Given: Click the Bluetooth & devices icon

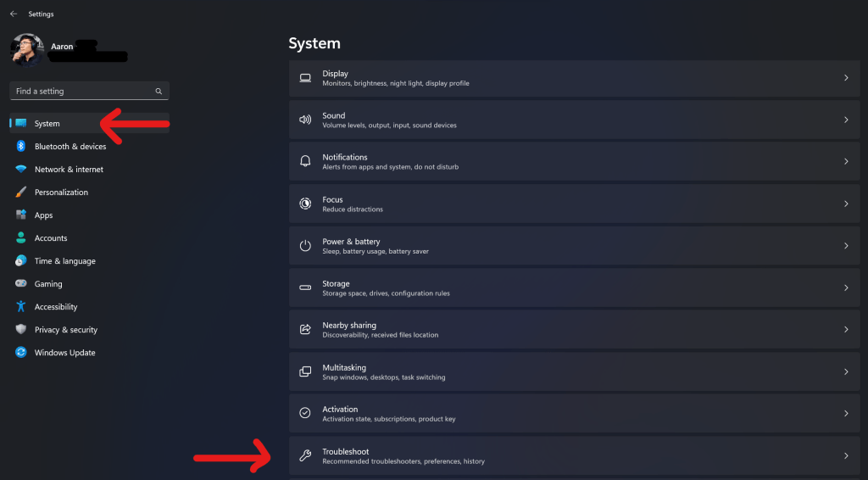Looking at the screenshot, I should [x=21, y=147].
